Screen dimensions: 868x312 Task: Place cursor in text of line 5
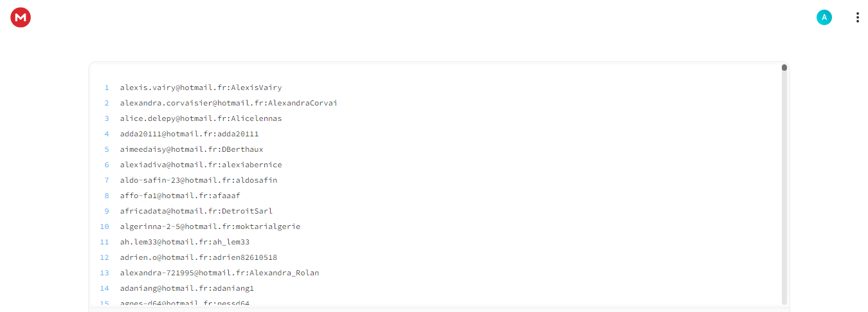pyautogui.click(x=192, y=149)
